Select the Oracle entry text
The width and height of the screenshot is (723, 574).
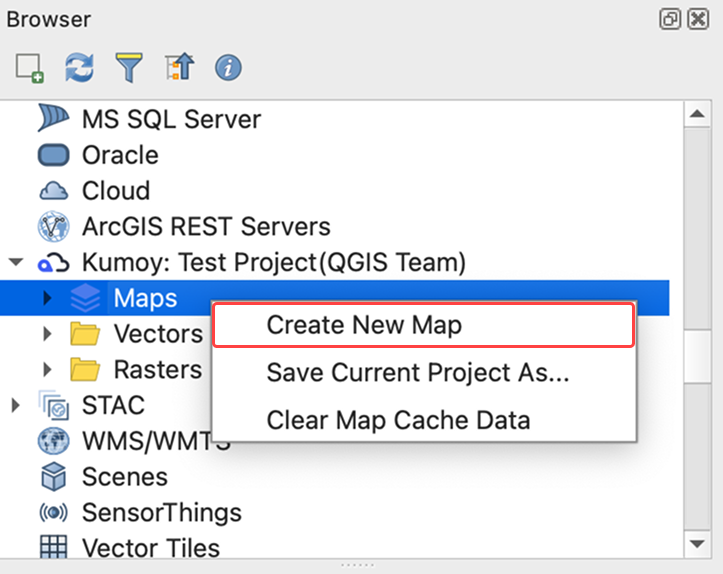pos(120,155)
